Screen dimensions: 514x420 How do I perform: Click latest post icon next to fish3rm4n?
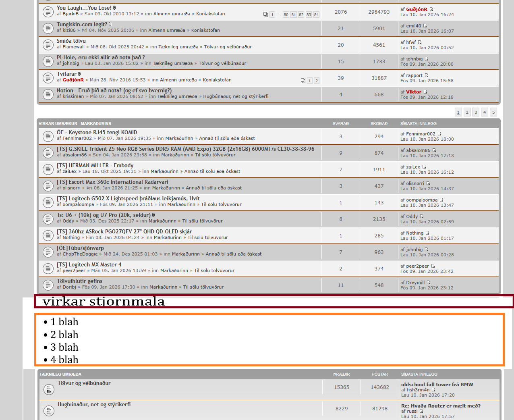click(433, 390)
